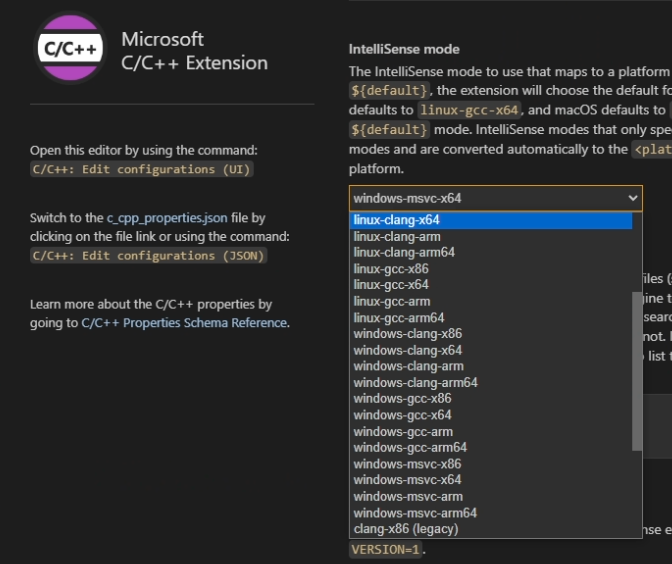The image size is (672, 564).
Task: Click the IntelliSense mode heading
Action: pyautogui.click(x=404, y=49)
